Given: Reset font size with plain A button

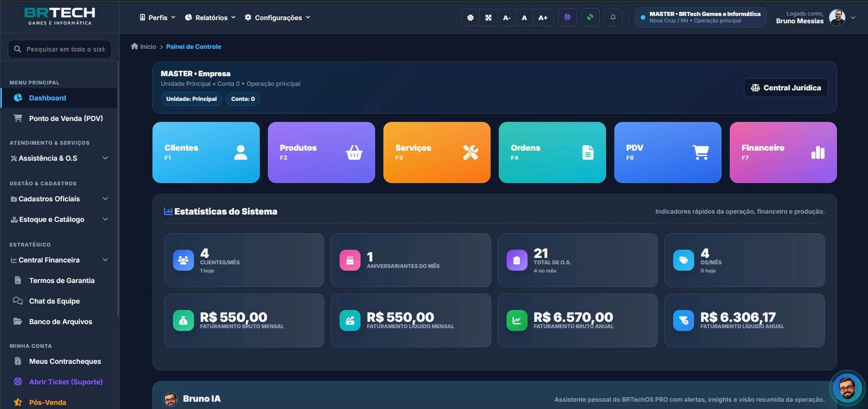Looking at the screenshot, I should point(524,18).
